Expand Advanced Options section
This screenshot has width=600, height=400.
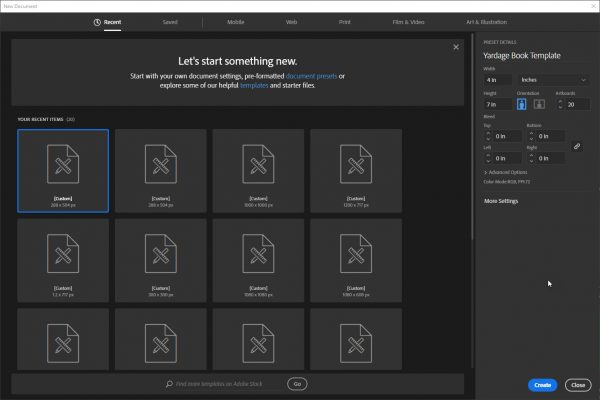tap(507, 172)
